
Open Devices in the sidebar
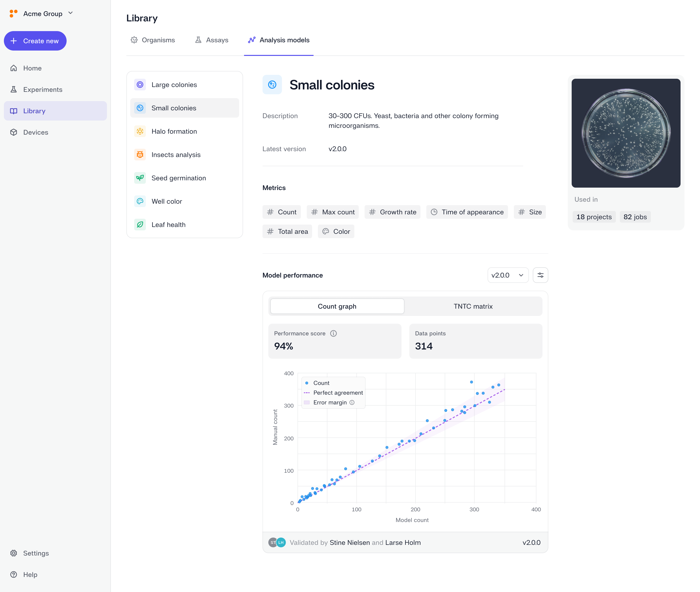[55, 132]
